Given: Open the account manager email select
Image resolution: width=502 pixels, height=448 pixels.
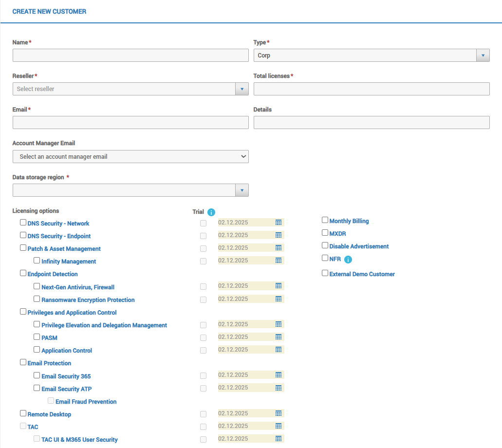Looking at the screenshot, I should [x=130, y=157].
